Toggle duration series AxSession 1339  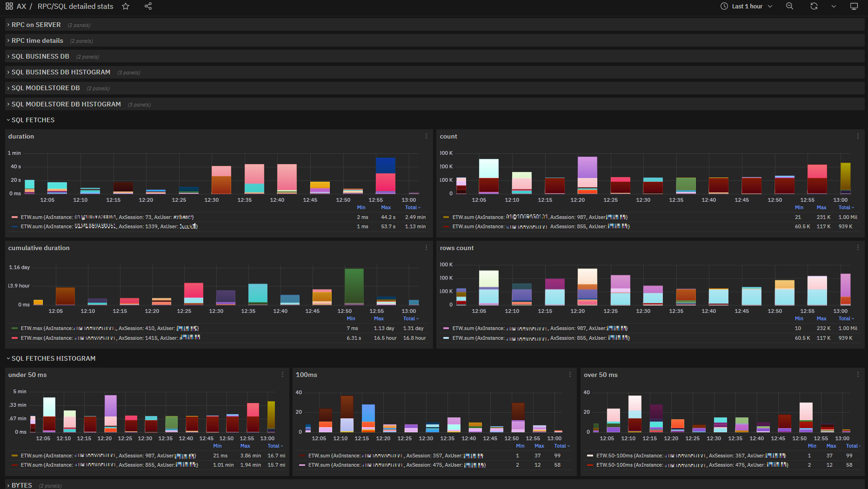[x=109, y=226]
